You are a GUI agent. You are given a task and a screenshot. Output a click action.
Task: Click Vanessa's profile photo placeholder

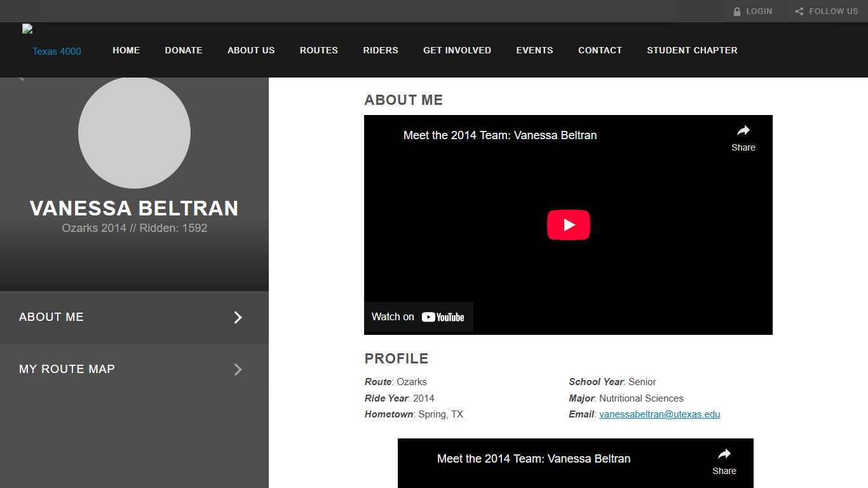(x=134, y=133)
